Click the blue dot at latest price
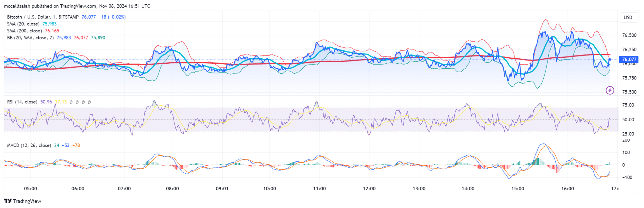Screen dimensions: 644x208 point(610,60)
